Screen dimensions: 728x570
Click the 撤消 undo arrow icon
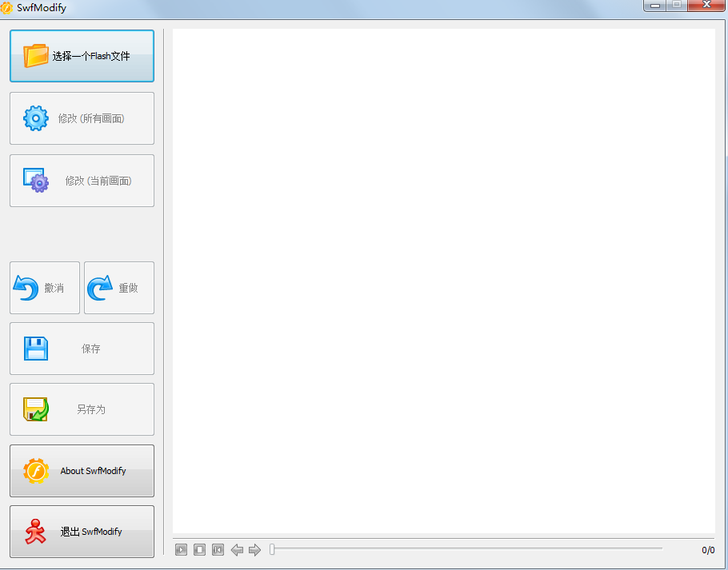25,287
